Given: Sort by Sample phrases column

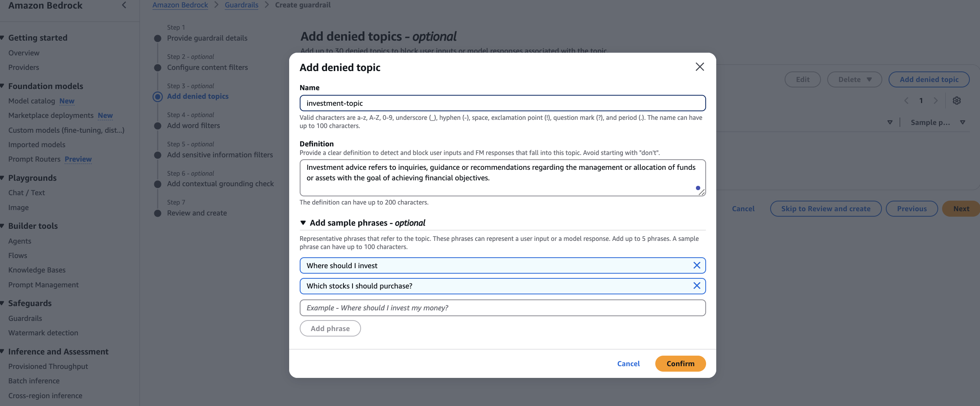Looking at the screenshot, I should [x=962, y=122].
